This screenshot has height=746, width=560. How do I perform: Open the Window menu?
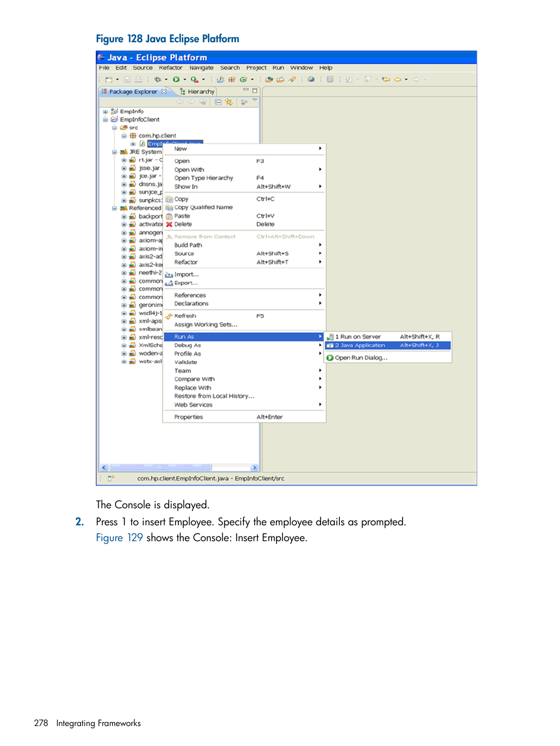(x=302, y=68)
